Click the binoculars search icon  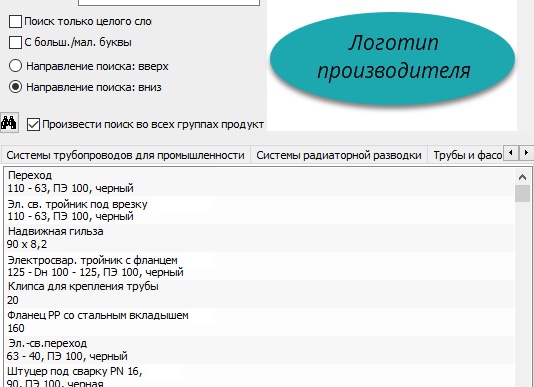point(9,123)
